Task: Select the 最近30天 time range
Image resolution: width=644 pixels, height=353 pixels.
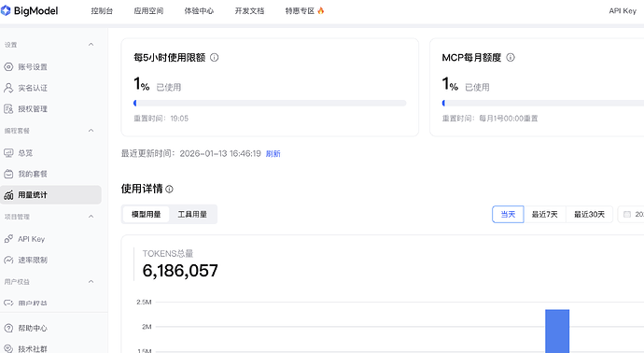Action: 589,214
